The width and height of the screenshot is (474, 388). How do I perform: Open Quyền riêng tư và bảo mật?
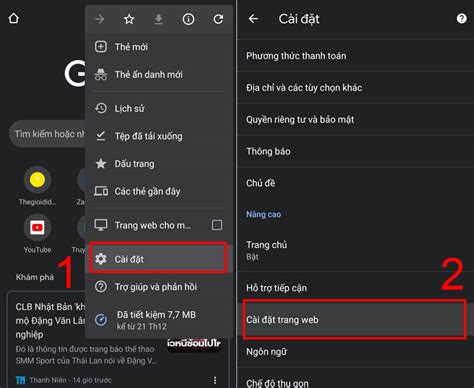356,119
